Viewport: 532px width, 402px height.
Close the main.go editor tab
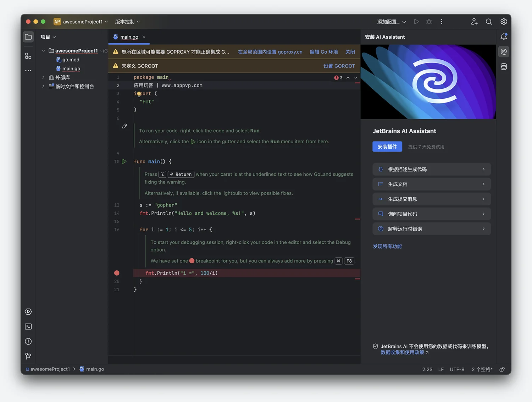tap(144, 37)
